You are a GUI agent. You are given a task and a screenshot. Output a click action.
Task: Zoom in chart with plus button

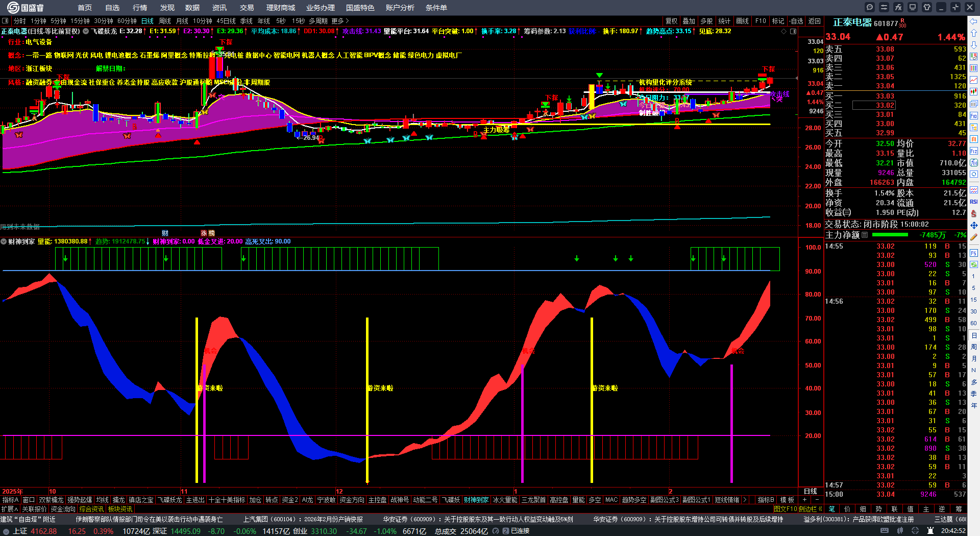click(x=804, y=500)
